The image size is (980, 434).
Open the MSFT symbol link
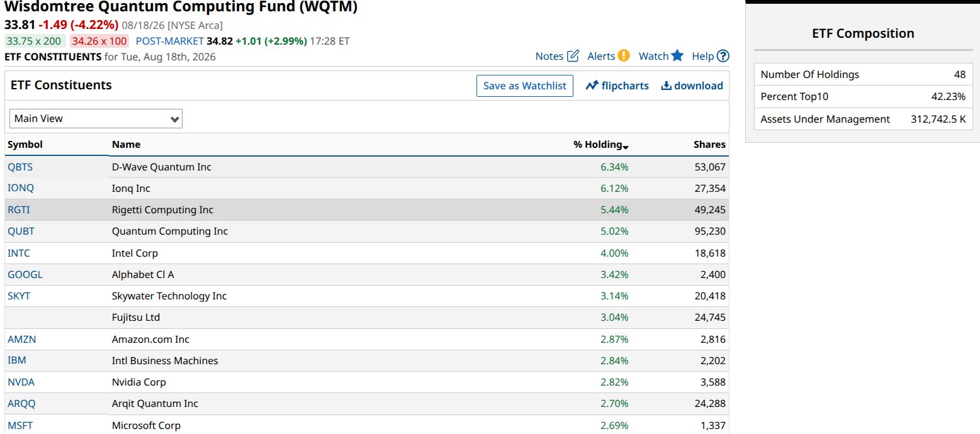coord(20,425)
